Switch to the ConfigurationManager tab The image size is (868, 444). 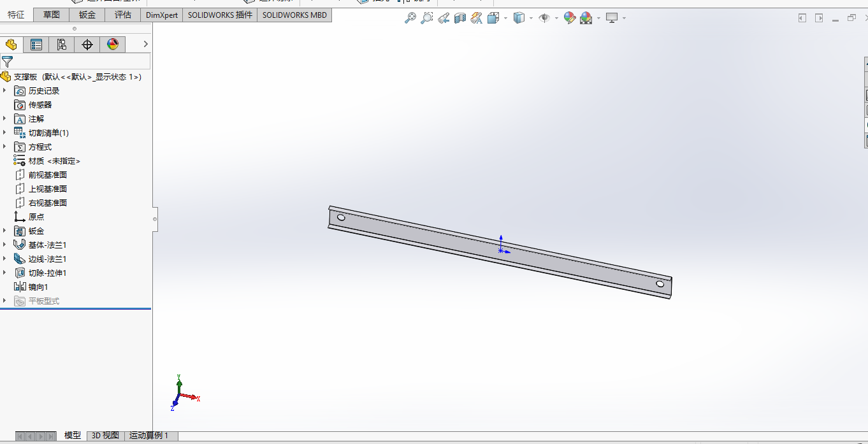pyautogui.click(x=62, y=45)
